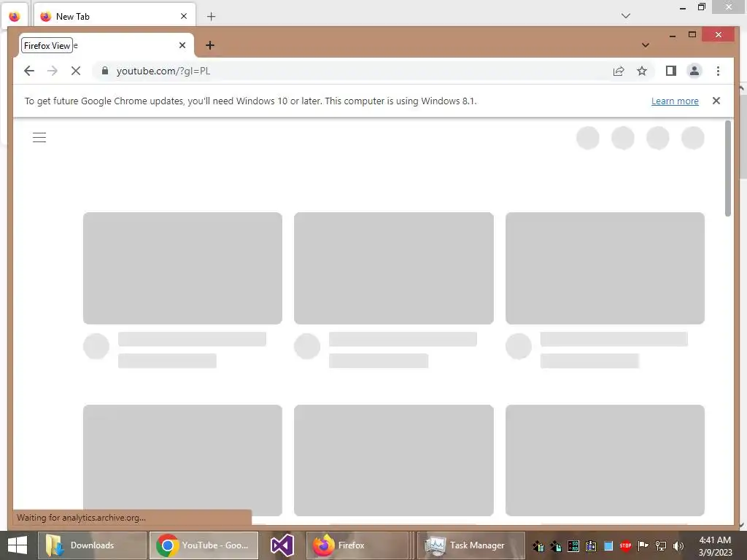Open Chrome's tab search chevron
The width and height of the screenshot is (747, 560).
(x=646, y=45)
